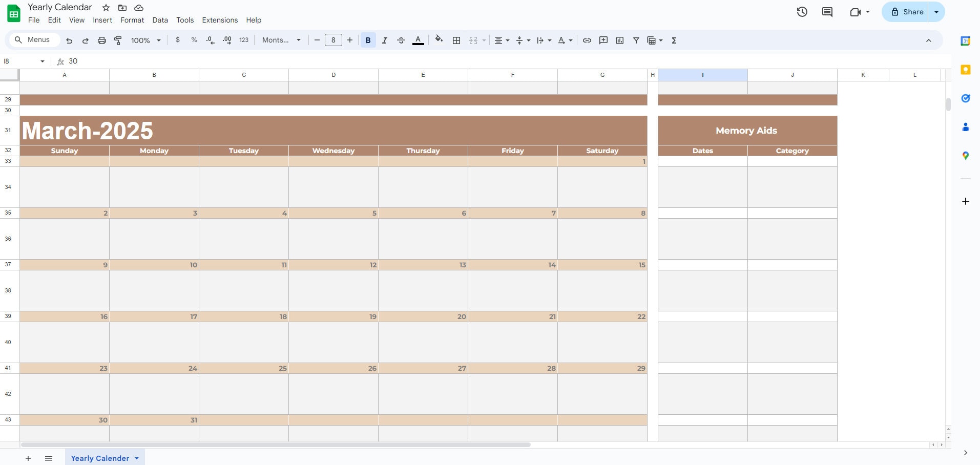Open the Data menu
Image resolution: width=980 pixels, height=465 pixels.
click(x=160, y=20)
